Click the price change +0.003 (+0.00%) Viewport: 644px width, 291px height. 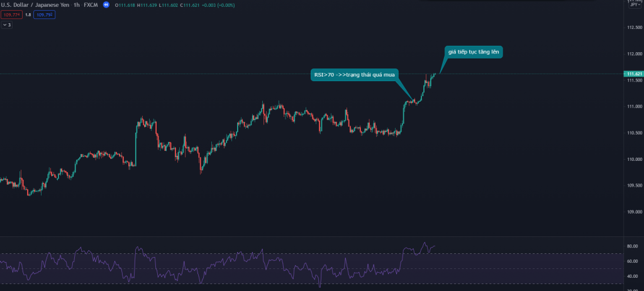pyautogui.click(x=218, y=5)
